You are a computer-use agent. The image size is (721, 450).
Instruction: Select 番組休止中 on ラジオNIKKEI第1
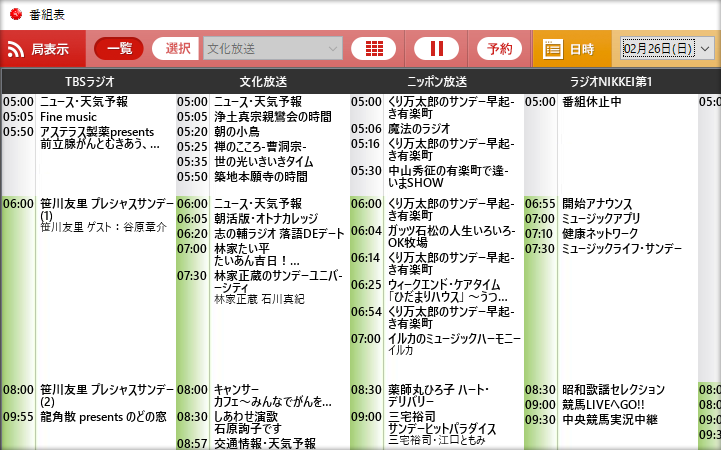pyautogui.click(x=591, y=102)
